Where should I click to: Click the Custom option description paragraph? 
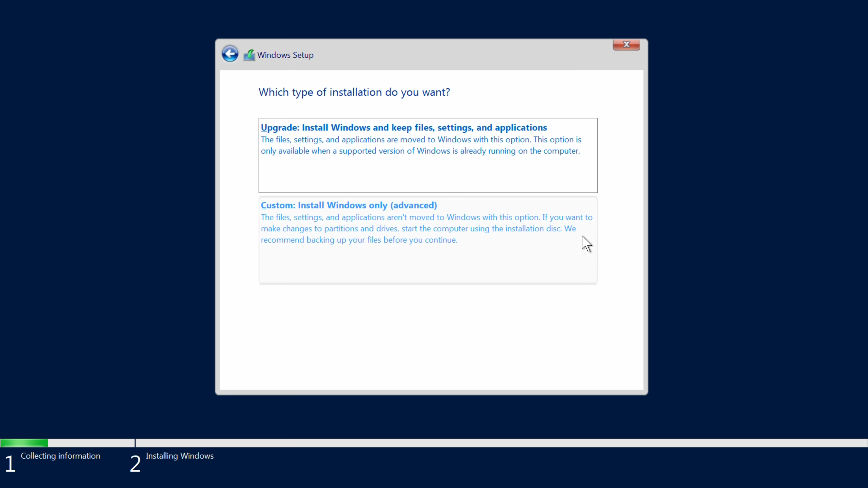(427, 229)
